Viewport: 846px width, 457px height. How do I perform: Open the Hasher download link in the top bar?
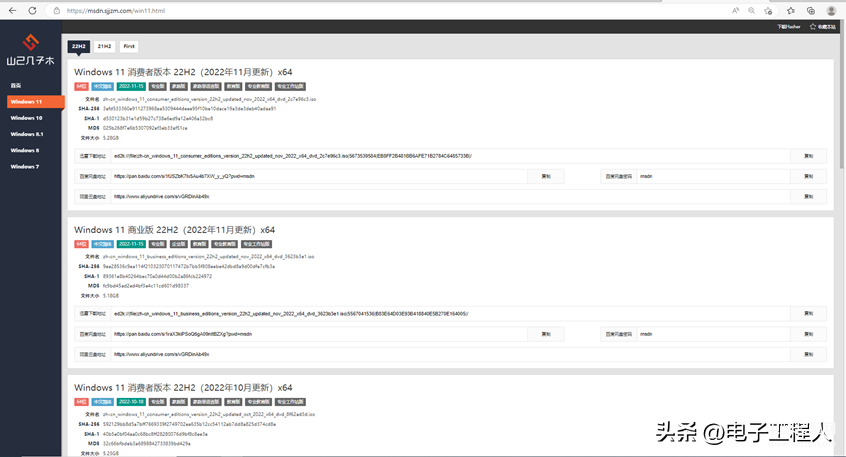coord(789,26)
